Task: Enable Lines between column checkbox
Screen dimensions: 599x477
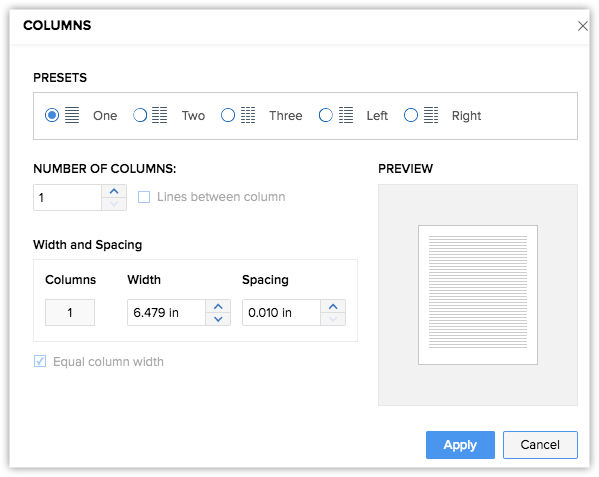Action: click(x=144, y=197)
